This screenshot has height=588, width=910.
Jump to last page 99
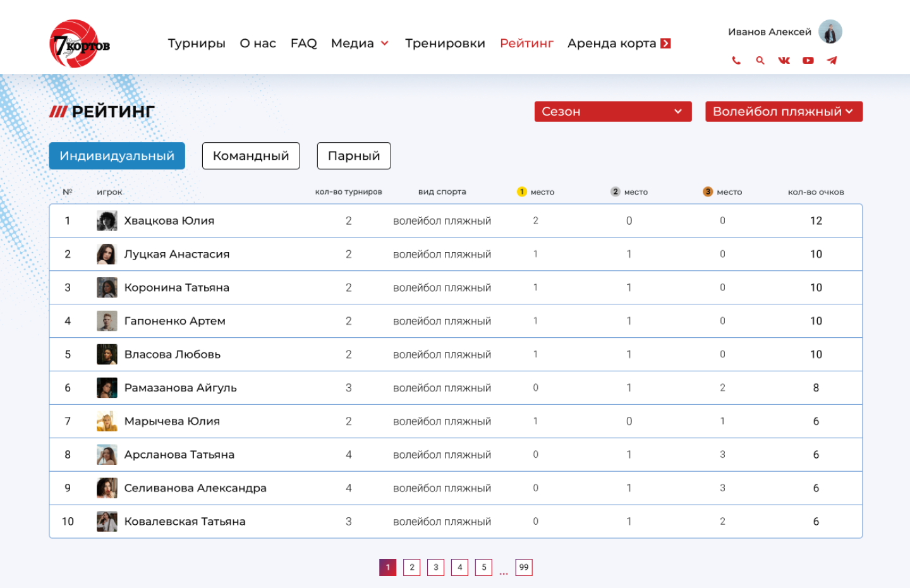point(524,567)
